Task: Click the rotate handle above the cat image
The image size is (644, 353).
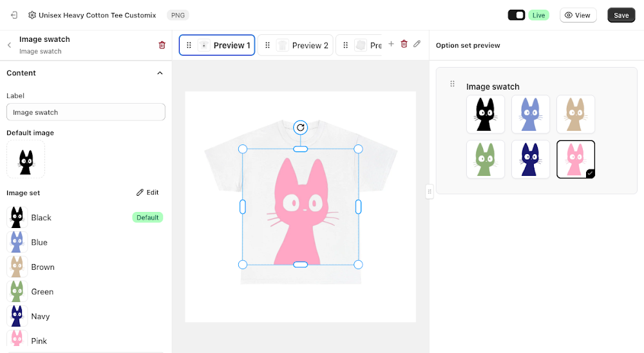Action: pos(301,128)
